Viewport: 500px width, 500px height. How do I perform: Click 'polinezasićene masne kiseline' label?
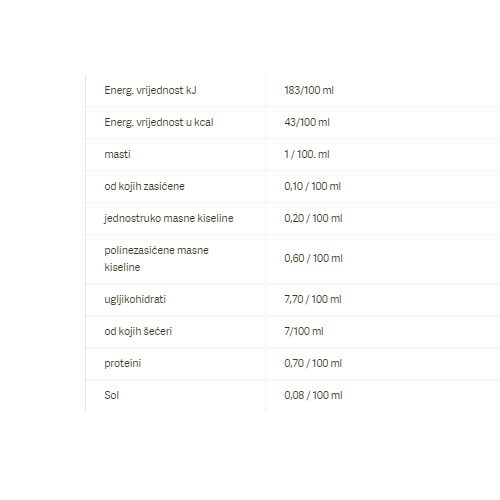point(156,259)
